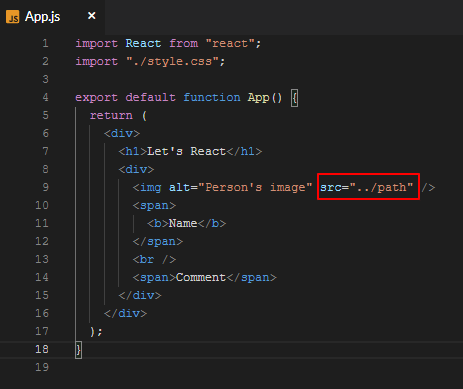This screenshot has width=463, height=389.
Task: Click the 'function' keyword on line 4
Action: click(212, 97)
